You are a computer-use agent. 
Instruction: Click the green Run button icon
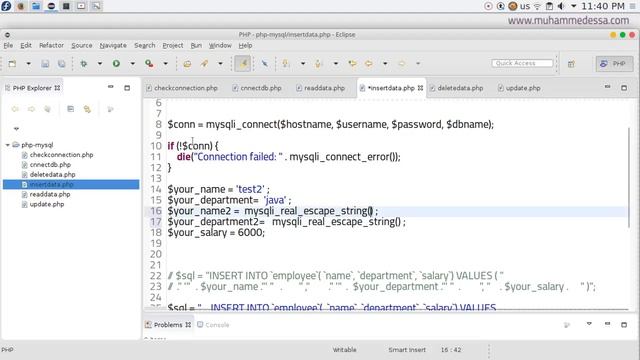click(116, 64)
